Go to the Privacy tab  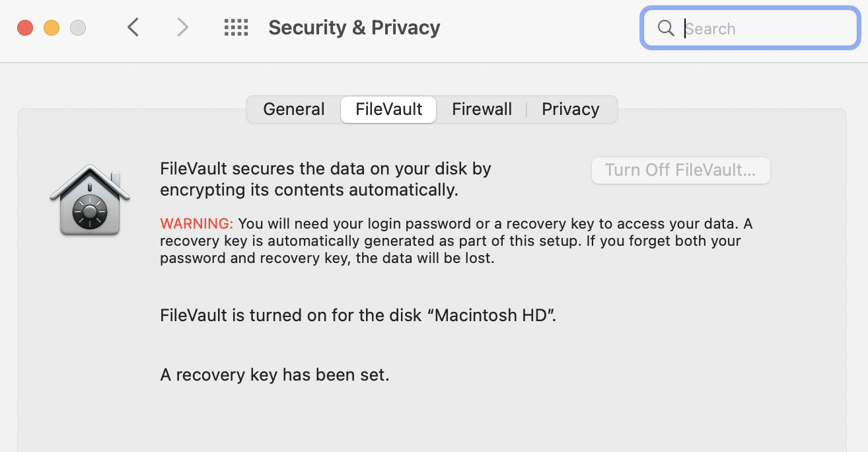click(x=571, y=110)
